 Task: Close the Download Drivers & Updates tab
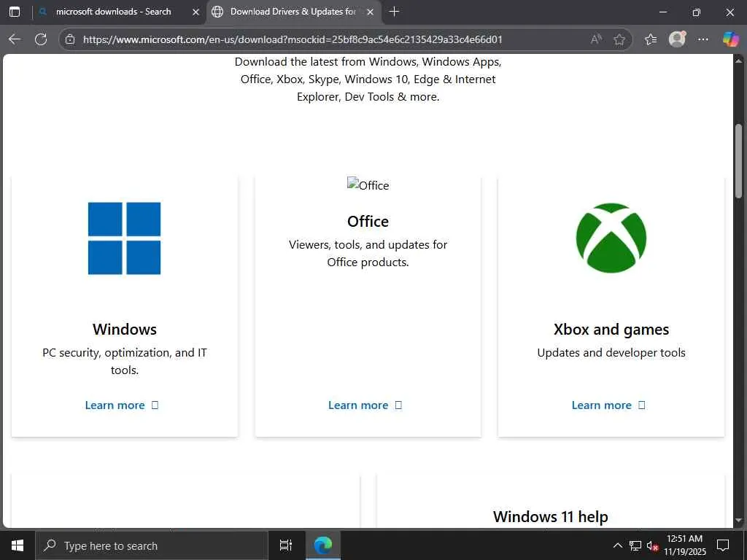(x=370, y=12)
